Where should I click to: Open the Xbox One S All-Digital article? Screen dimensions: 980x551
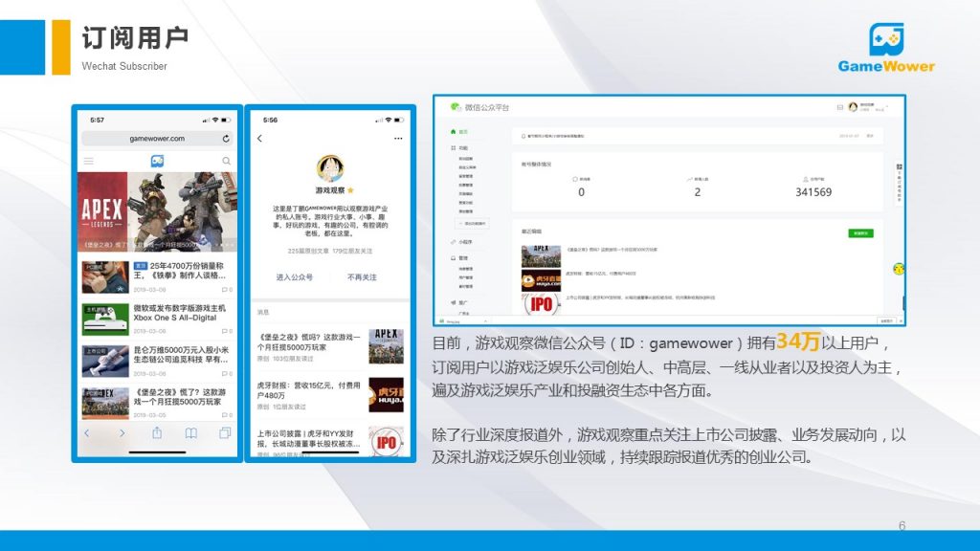click(x=158, y=320)
